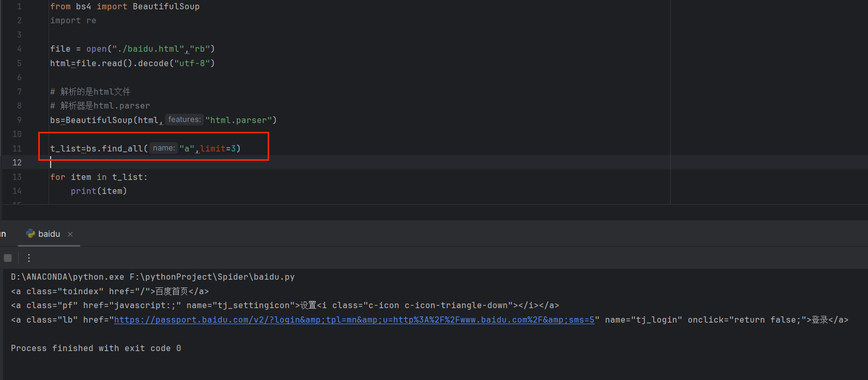Click the 'html=file.read().decode' line
The height and width of the screenshot is (380, 868).
click(x=132, y=64)
